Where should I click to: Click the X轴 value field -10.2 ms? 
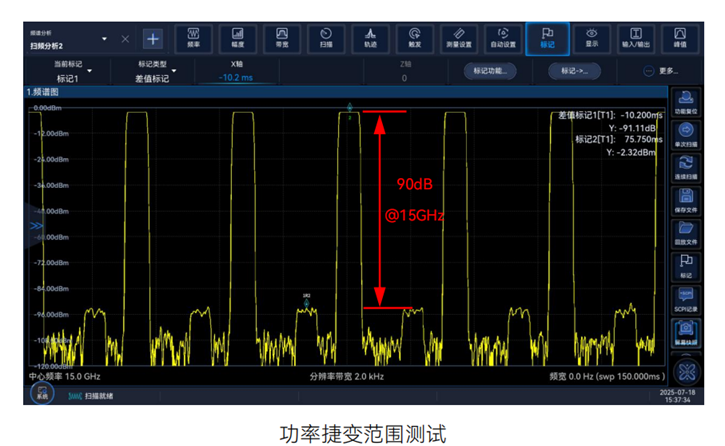point(236,77)
